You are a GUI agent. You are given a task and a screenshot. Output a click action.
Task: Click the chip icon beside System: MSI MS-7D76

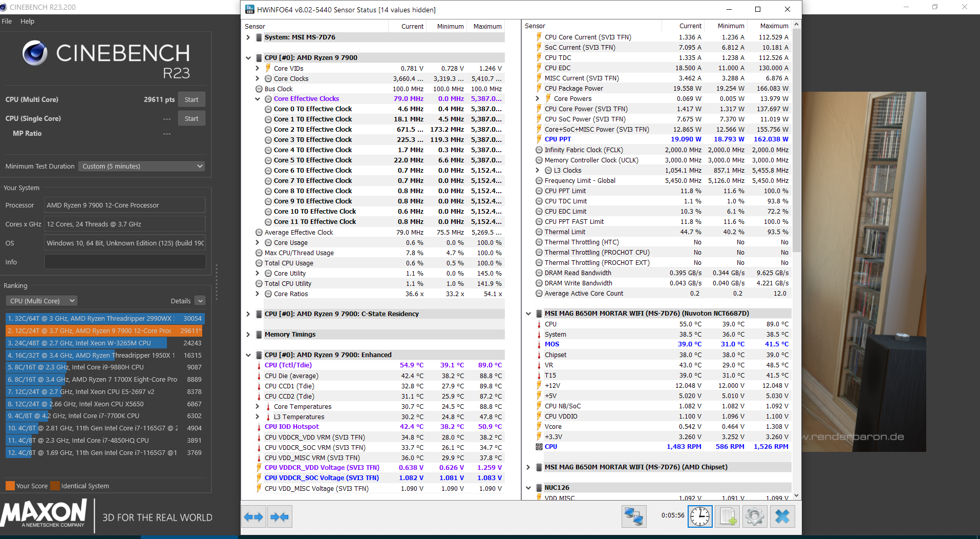pos(259,37)
